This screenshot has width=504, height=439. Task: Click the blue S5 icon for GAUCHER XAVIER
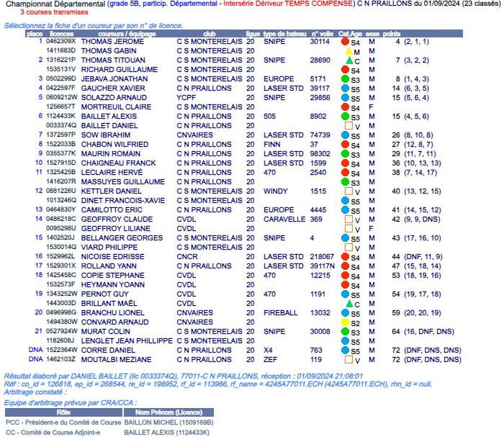click(x=345, y=88)
